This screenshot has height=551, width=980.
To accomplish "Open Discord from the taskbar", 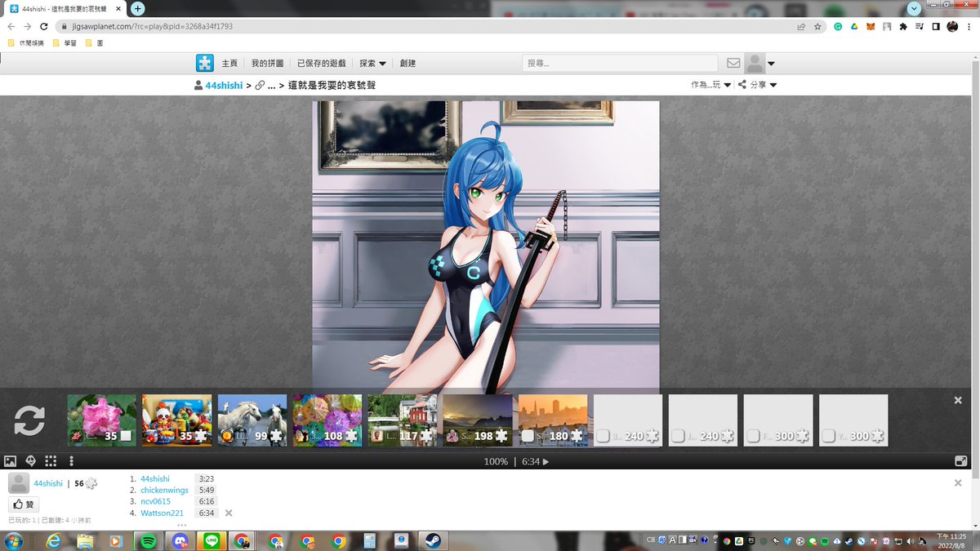I will 180,540.
